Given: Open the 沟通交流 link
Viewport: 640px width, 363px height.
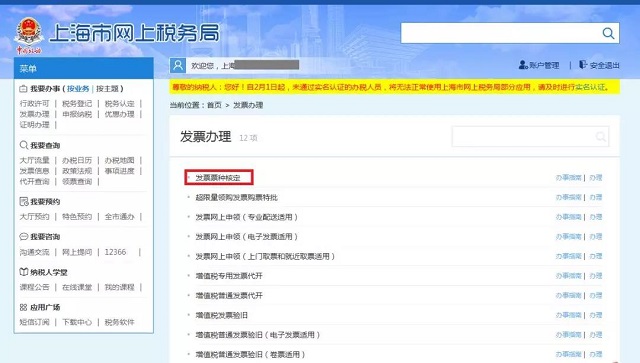Looking at the screenshot, I should (x=34, y=252).
